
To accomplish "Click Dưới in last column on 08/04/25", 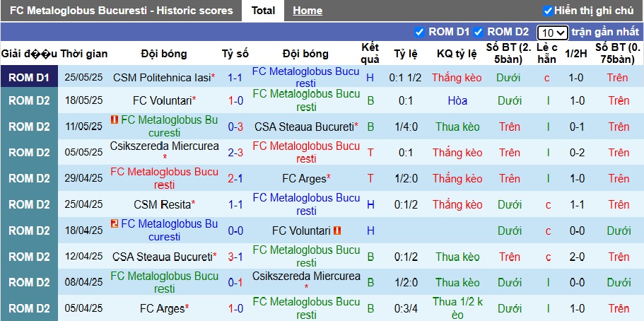I will coord(619,283).
